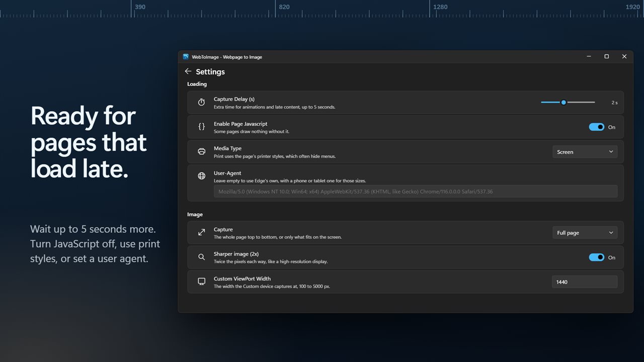Viewport: 644px width, 362px height.
Task: Click the curly braces JavaScript icon
Action: [201, 127]
